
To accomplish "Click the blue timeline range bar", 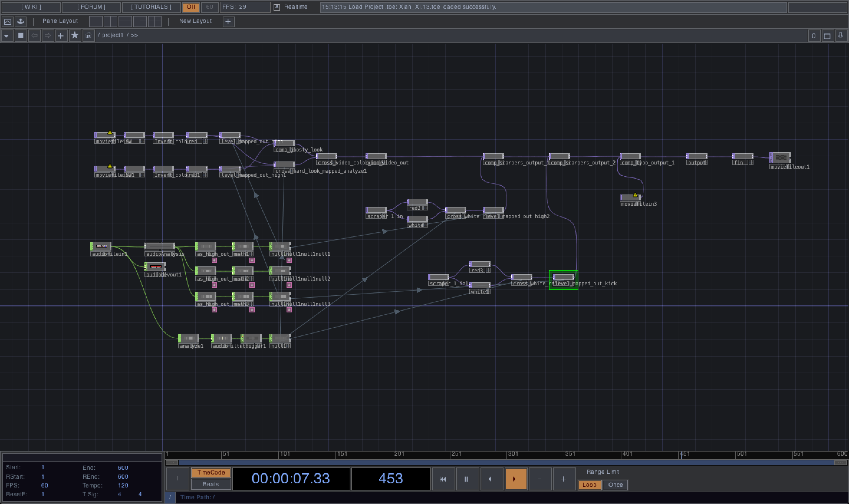I will pos(506,462).
